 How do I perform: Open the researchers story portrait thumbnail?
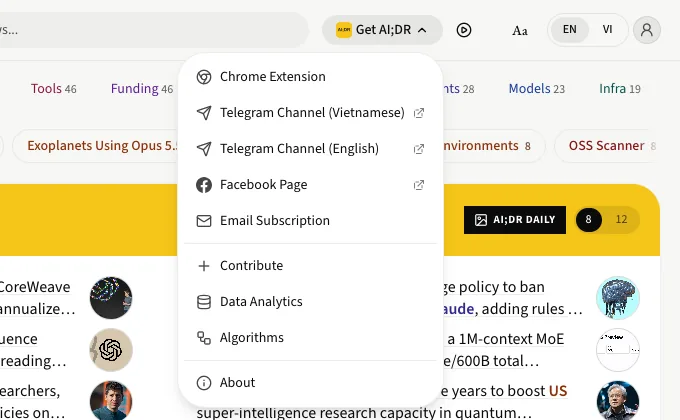[x=111, y=400]
